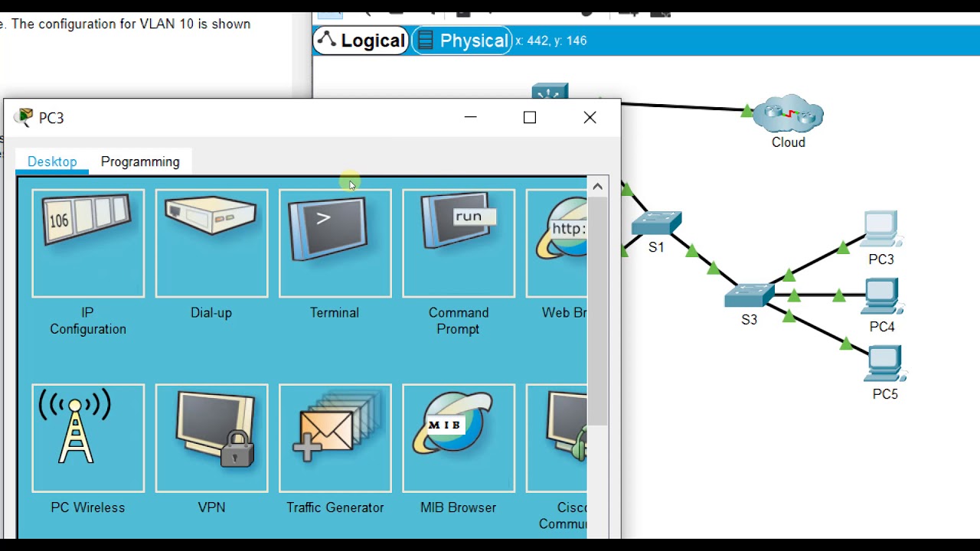This screenshot has height=551, width=980.
Task: Click the 'PC5' label in topology
Action: click(885, 394)
